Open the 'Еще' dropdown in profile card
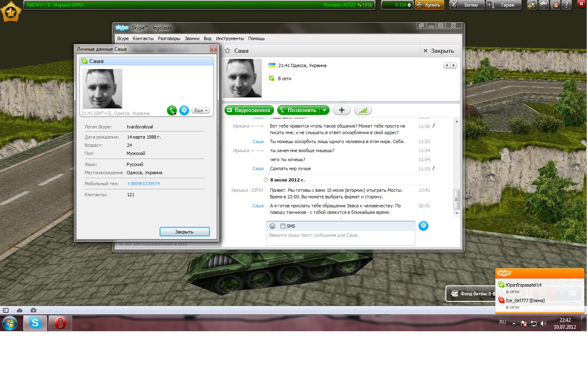Screen dimensions: 588x368 point(200,110)
